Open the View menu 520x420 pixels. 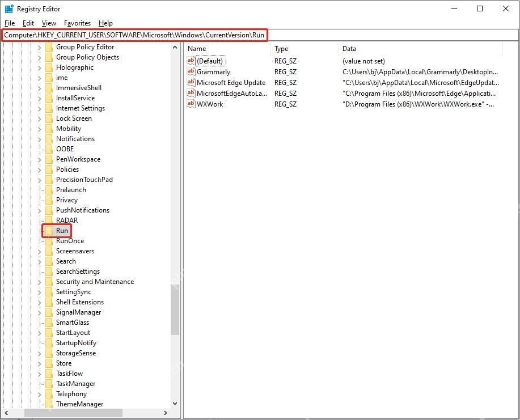click(49, 23)
